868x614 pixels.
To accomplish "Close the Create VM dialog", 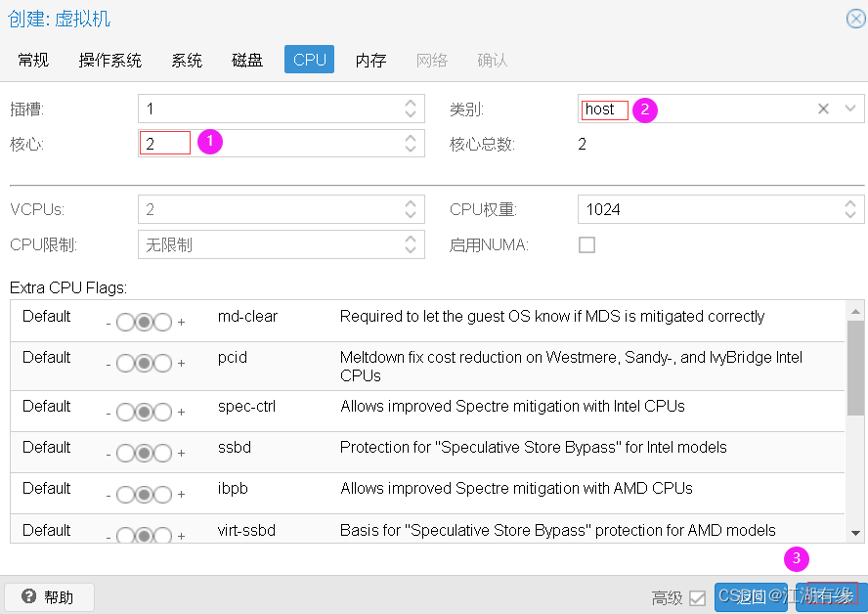I will [854, 18].
